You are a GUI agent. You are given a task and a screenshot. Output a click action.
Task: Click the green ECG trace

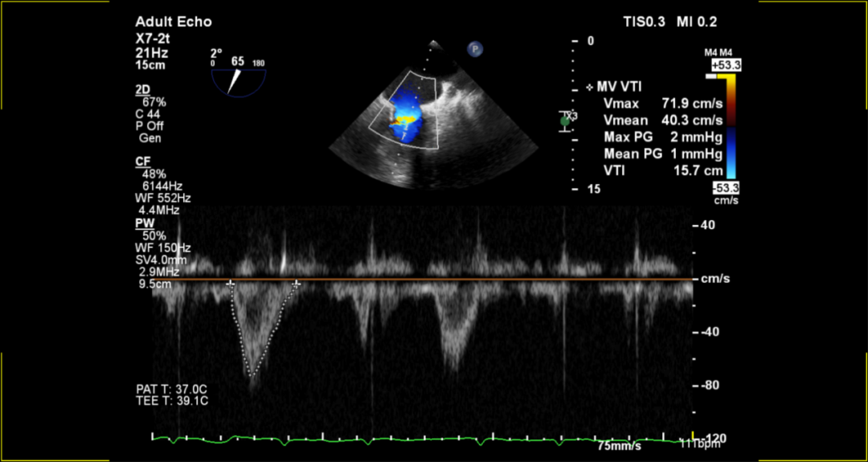coord(402,440)
